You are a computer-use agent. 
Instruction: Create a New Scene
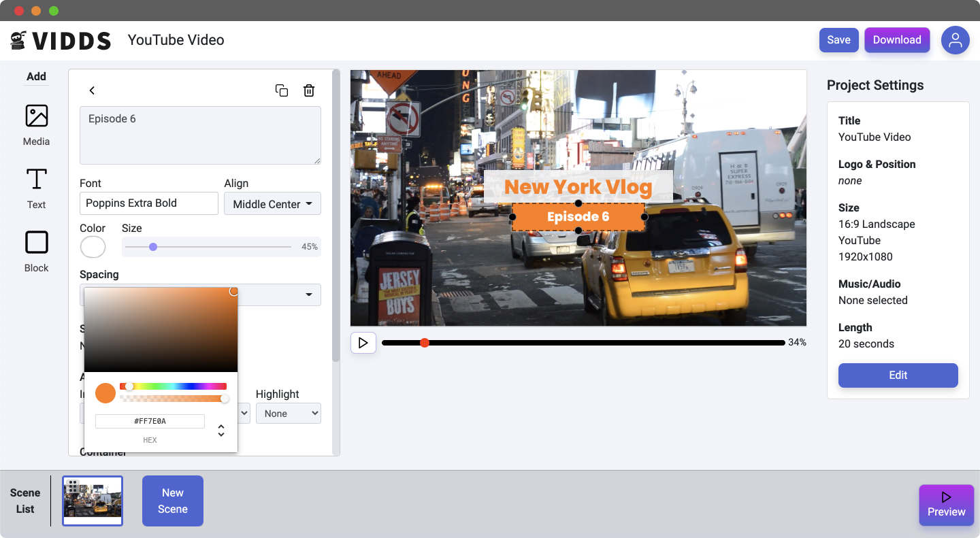tap(173, 501)
